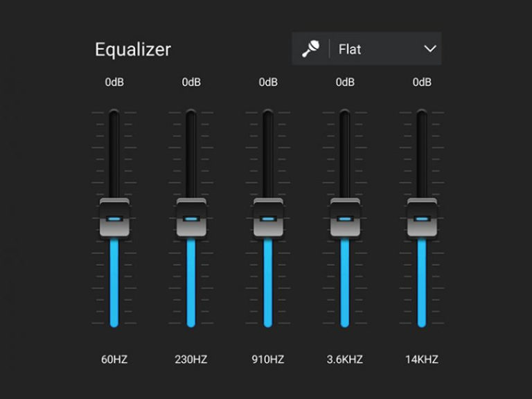Click the Equalizer heading
This screenshot has width=532, height=399.
pyautogui.click(x=133, y=50)
